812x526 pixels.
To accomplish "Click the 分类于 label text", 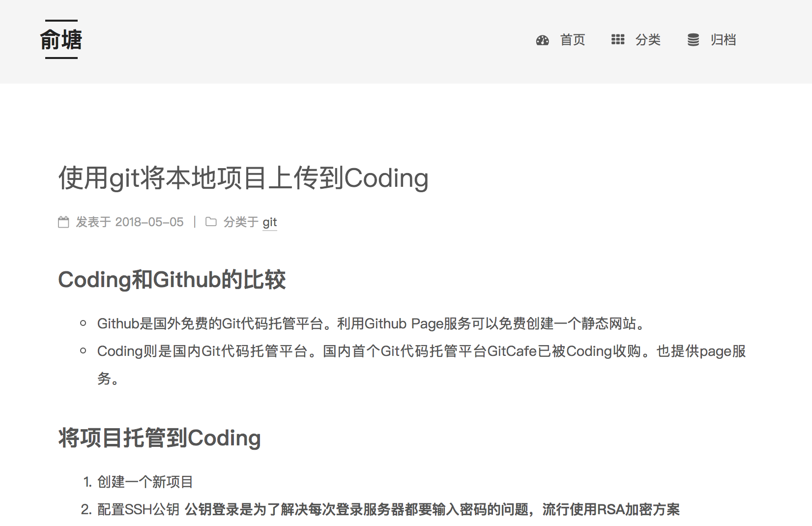I will coord(241,222).
